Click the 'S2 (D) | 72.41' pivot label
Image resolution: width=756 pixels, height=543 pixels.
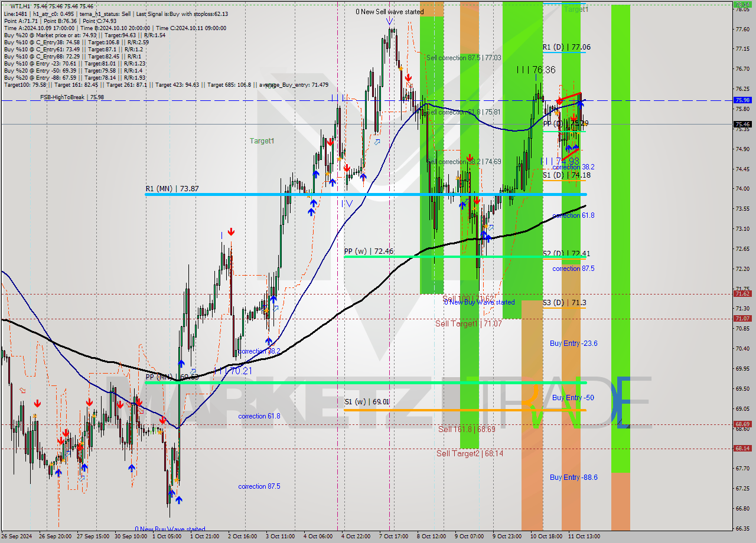pos(566,254)
